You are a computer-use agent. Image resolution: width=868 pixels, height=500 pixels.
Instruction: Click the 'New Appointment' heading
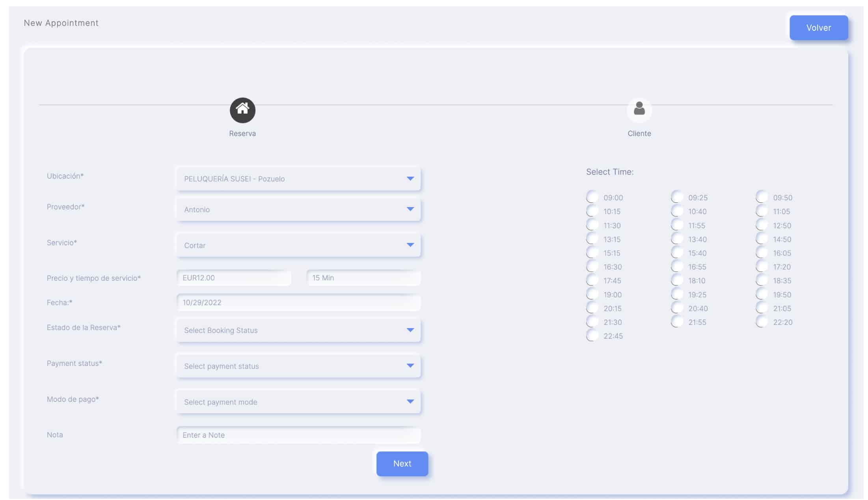pyautogui.click(x=61, y=23)
